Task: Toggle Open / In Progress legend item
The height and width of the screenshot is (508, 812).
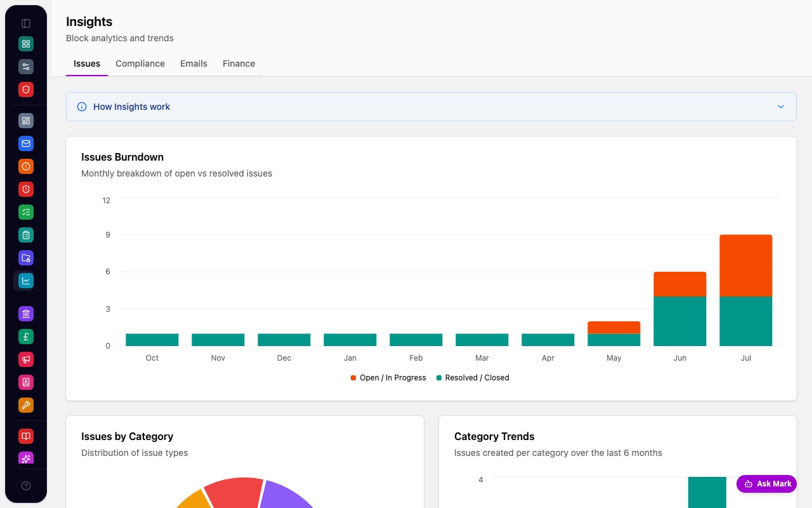Action: (388, 378)
